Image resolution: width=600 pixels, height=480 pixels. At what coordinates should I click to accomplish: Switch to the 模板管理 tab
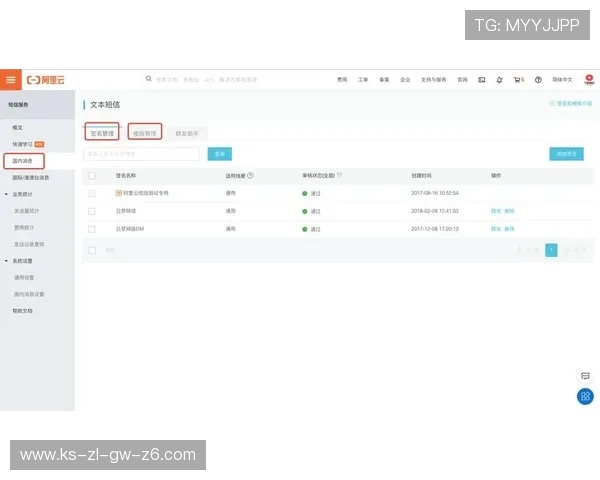tap(145, 133)
